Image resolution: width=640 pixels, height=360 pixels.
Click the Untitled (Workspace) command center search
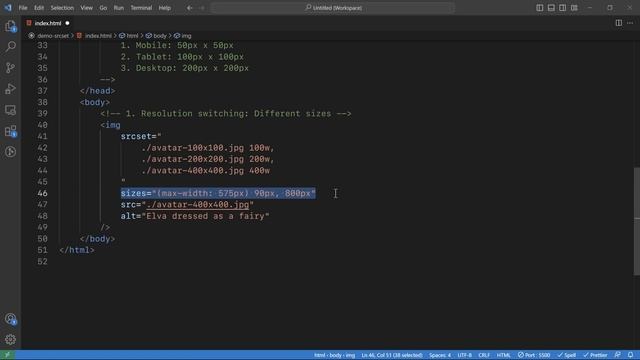[333, 8]
